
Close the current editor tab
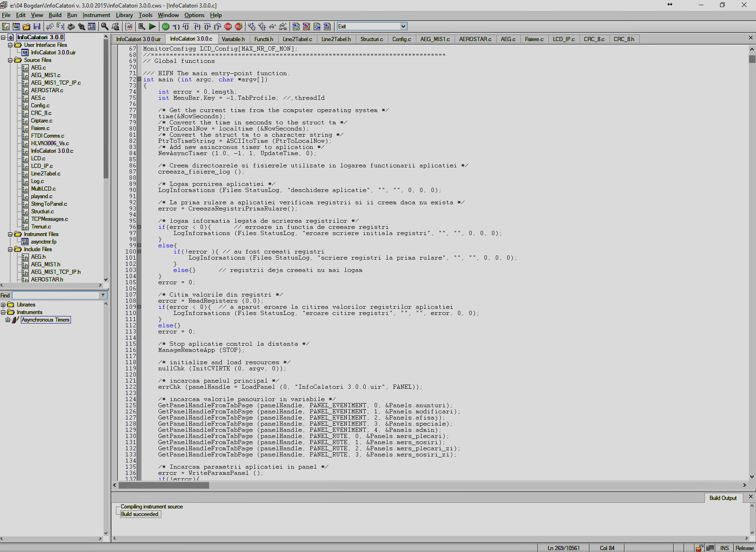pyautogui.click(x=750, y=38)
